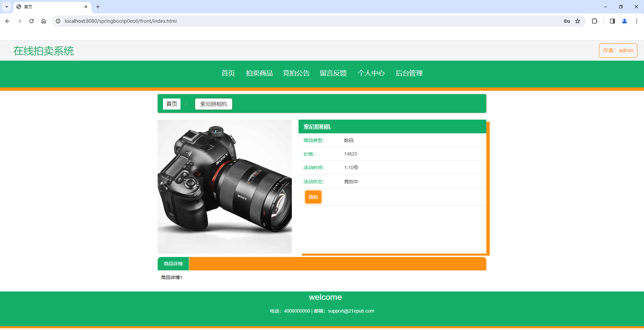Viewport: 644px width, 330px height.
Task: Open 首页 in the green navigation bar
Action: coord(228,73)
